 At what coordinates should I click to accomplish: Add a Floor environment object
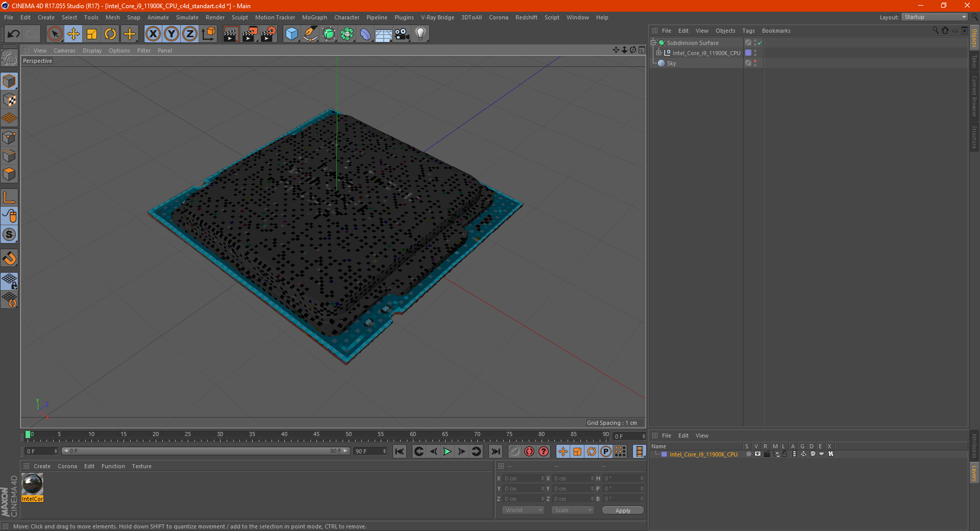tap(384, 34)
